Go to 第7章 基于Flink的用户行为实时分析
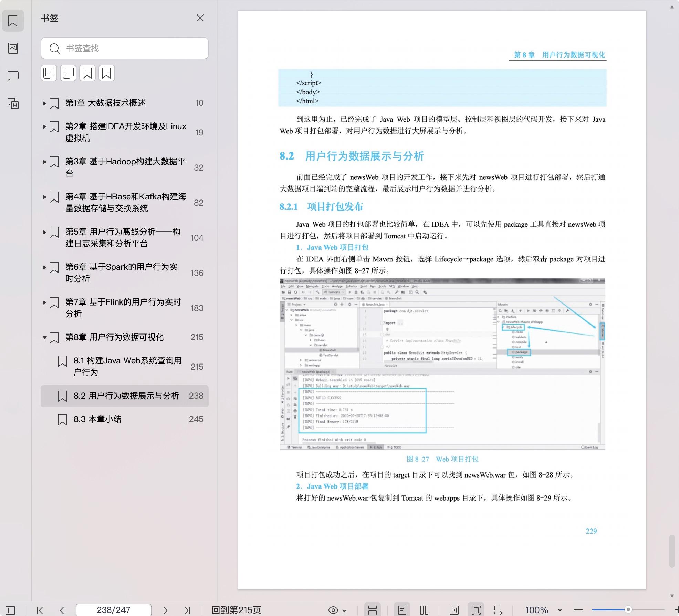The height and width of the screenshot is (616, 679). tap(123, 308)
